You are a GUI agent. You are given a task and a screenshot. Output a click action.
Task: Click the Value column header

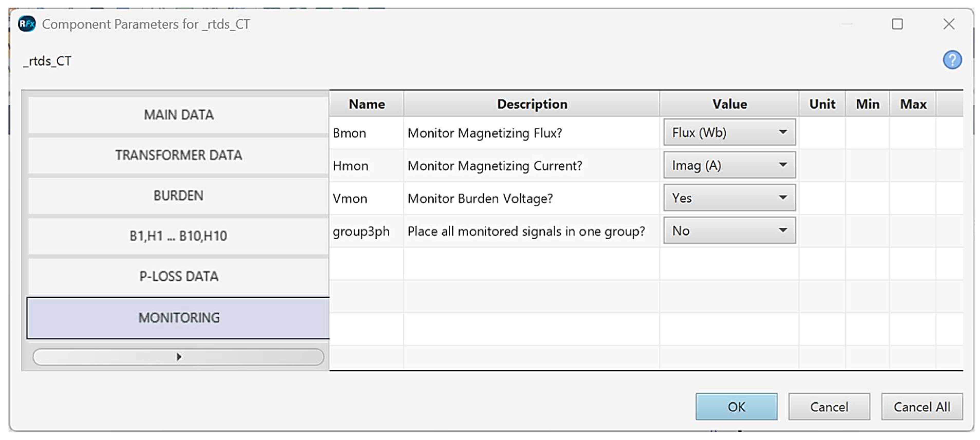click(x=729, y=104)
